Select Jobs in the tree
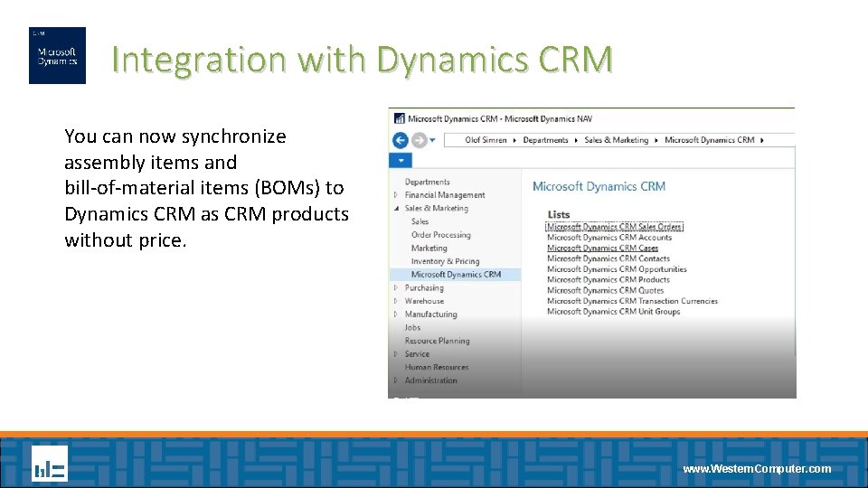 click(x=412, y=327)
